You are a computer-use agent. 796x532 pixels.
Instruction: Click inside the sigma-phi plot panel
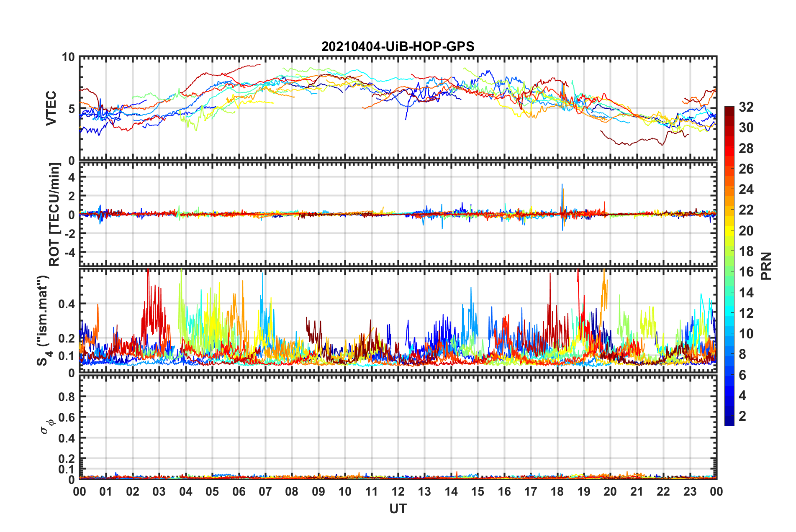(x=398, y=427)
